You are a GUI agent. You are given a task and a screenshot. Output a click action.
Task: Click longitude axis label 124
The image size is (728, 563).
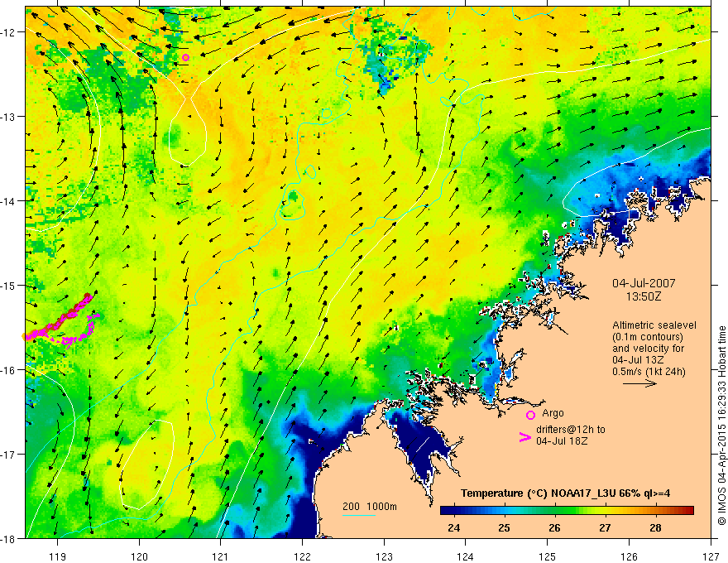point(466,556)
